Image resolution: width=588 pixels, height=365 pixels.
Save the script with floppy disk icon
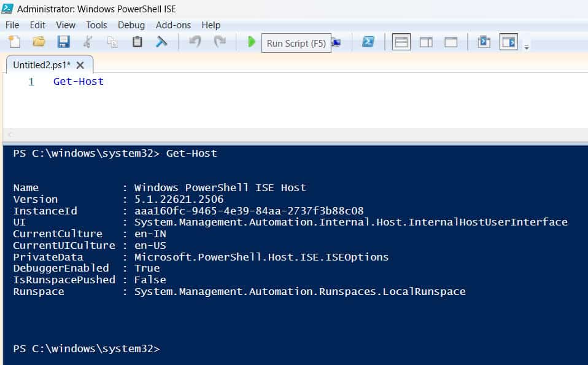(63, 42)
